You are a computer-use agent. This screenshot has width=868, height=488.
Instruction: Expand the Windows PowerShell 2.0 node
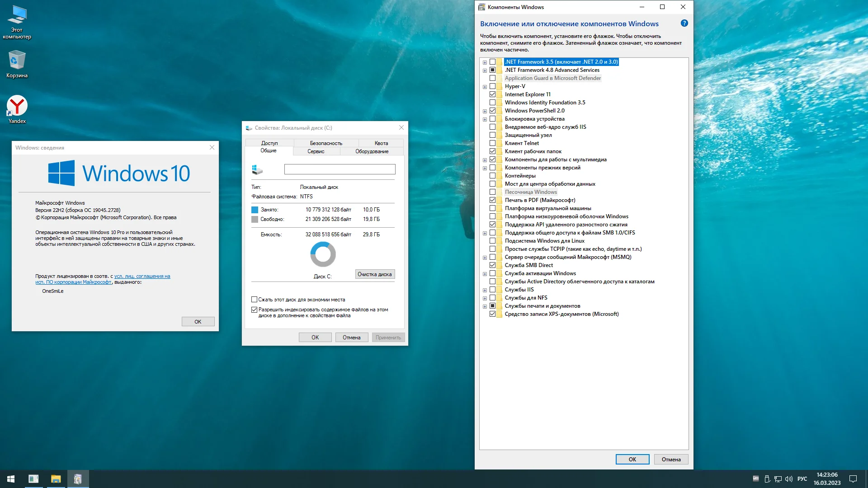[x=485, y=111]
